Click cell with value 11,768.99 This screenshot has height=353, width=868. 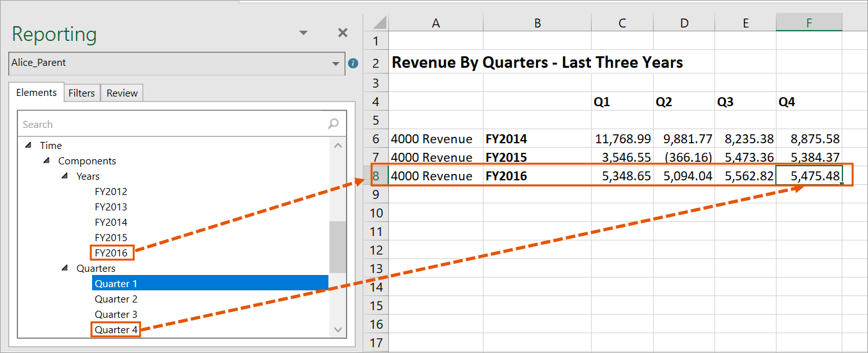click(622, 139)
